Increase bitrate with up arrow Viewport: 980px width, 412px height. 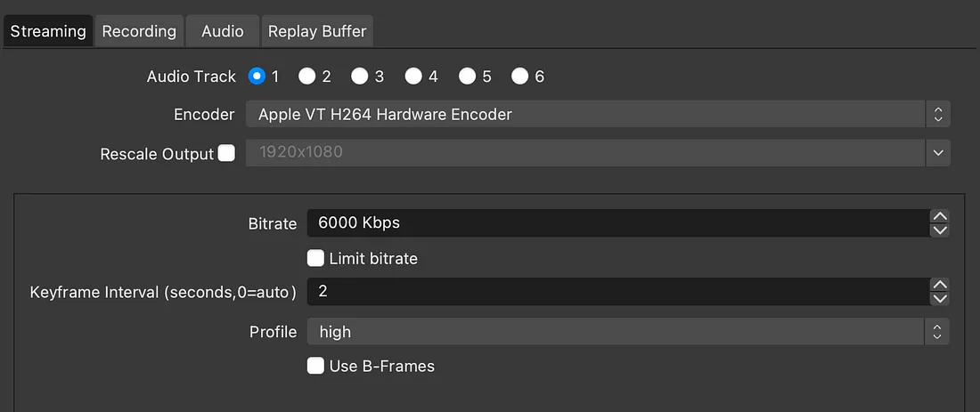tap(939, 216)
